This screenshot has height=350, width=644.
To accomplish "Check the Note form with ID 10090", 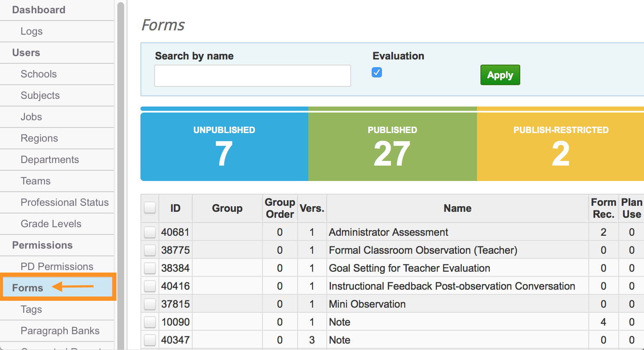I will 149,322.
